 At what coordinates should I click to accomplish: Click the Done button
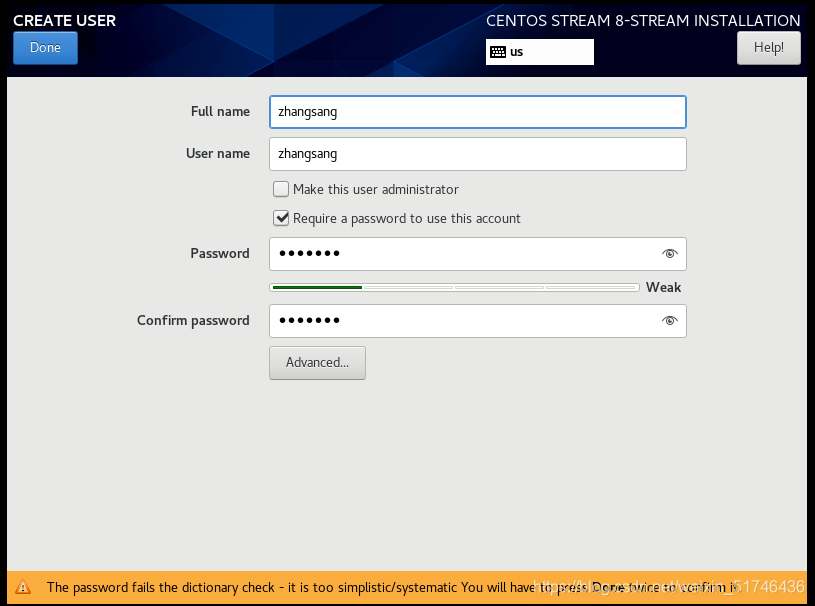[45, 48]
